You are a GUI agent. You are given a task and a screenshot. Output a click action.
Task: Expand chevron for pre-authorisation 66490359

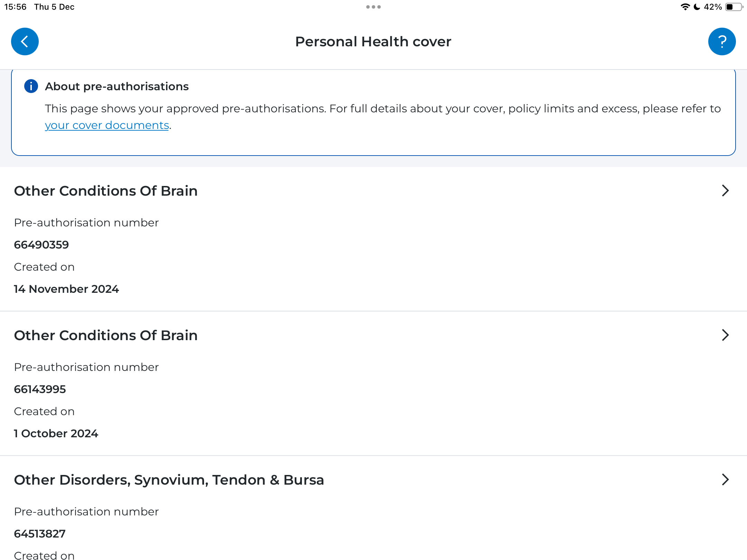(725, 190)
